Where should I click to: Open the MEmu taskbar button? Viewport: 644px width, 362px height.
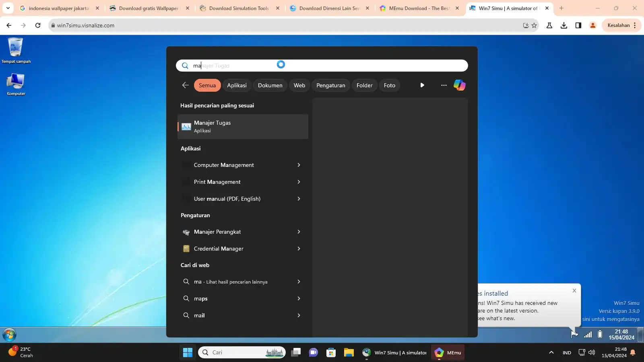(448, 353)
